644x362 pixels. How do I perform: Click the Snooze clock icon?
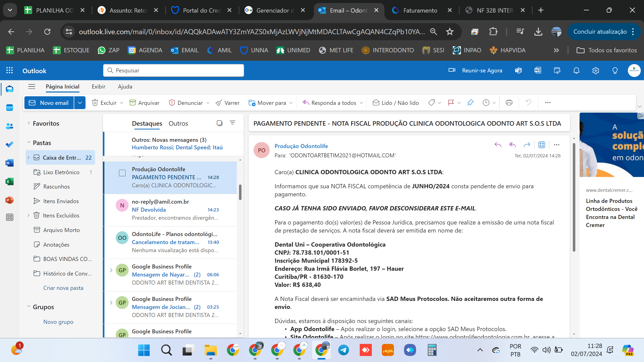click(486, 103)
